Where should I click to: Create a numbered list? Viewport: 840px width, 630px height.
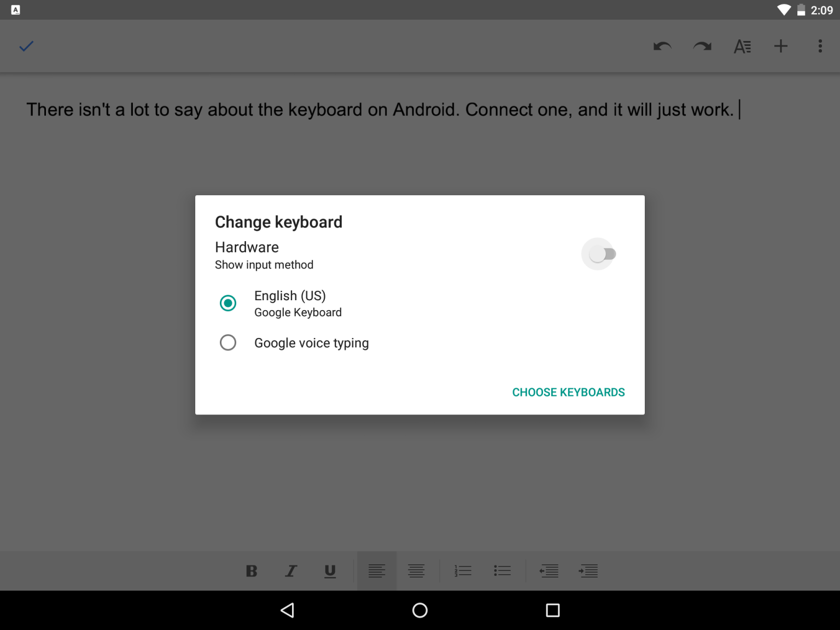coord(463,571)
